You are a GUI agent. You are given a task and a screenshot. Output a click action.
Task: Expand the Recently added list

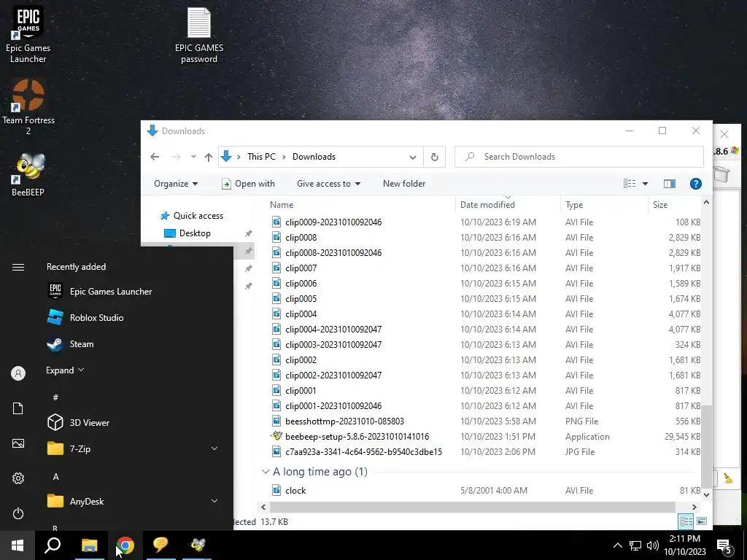[65, 370]
